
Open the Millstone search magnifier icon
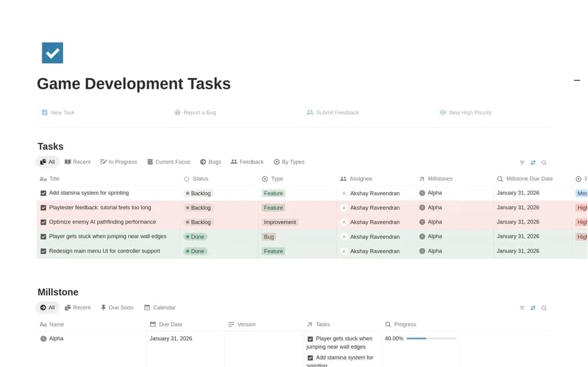[544, 308]
